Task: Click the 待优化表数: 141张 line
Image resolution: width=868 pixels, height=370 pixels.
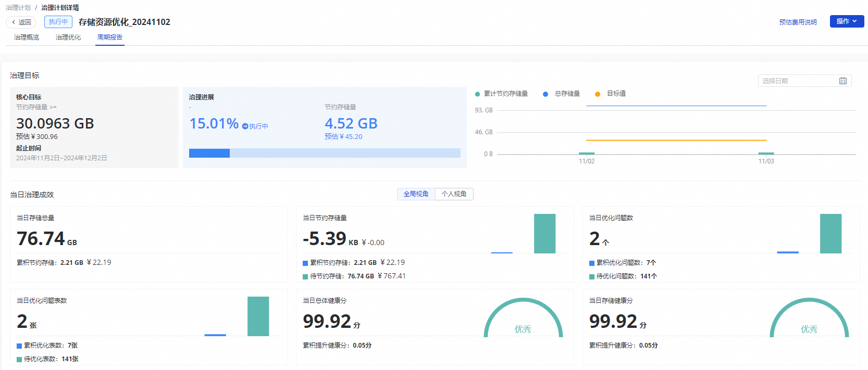Action: click(47, 359)
